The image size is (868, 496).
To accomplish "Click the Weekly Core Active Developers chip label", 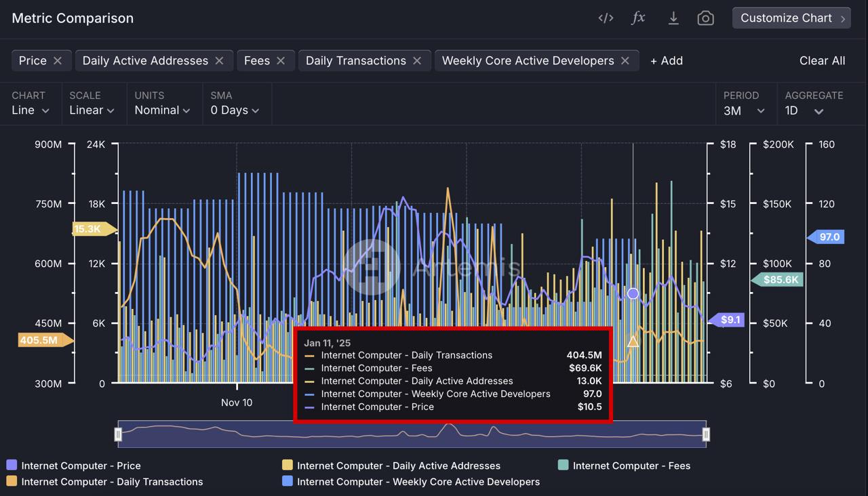I will pos(528,60).
